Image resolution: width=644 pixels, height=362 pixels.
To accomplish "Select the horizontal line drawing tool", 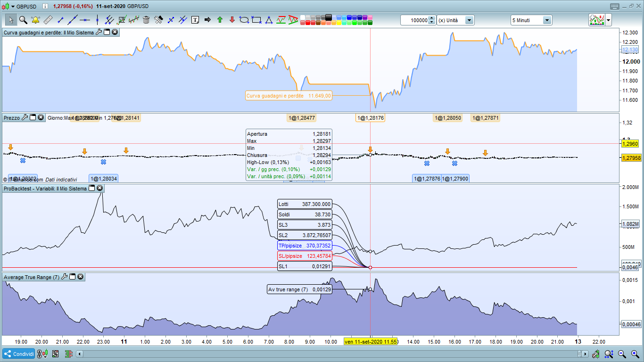I will 85,20.
